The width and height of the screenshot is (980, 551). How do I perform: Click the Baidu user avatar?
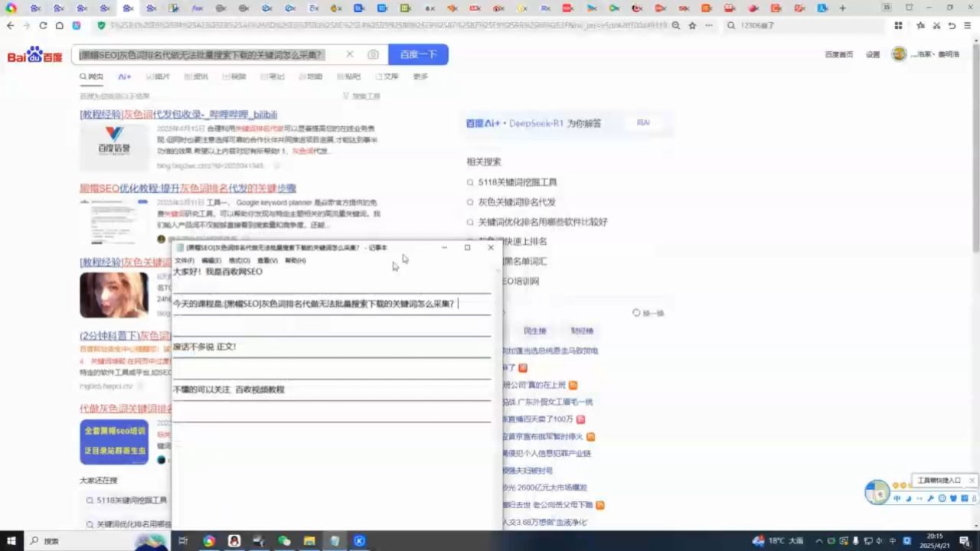(899, 54)
